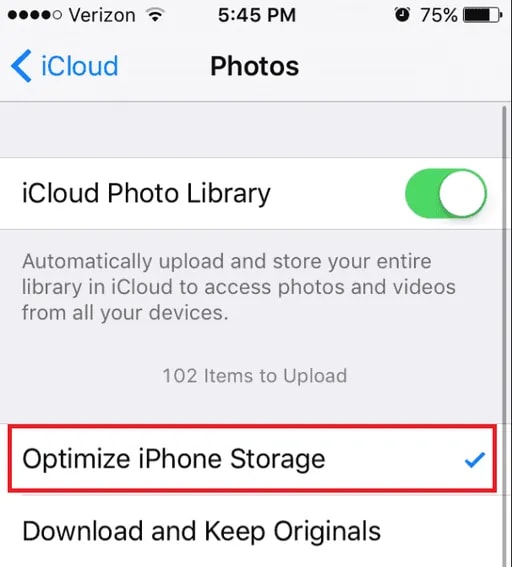Select Optimize iPhone Storage option
Screen dimensions: 512x567
(252, 459)
